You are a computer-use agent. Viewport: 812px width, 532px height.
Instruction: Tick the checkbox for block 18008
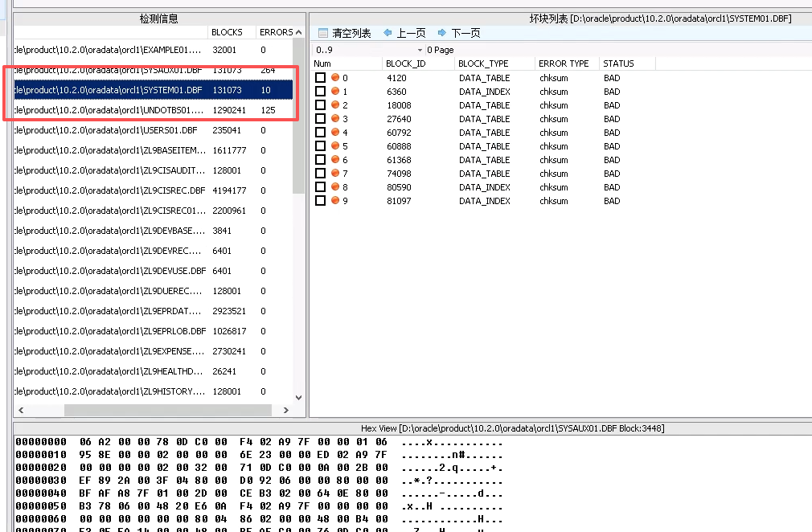tap(321, 104)
